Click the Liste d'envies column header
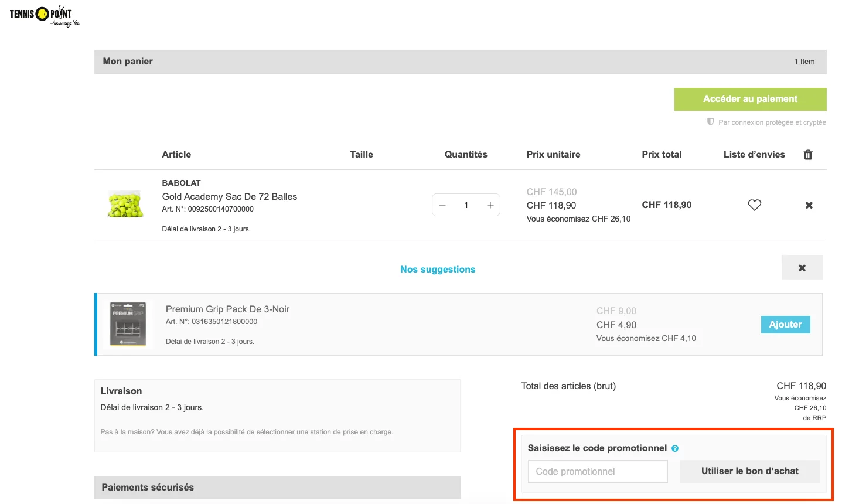This screenshot has width=842, height=504. [754, 154]
